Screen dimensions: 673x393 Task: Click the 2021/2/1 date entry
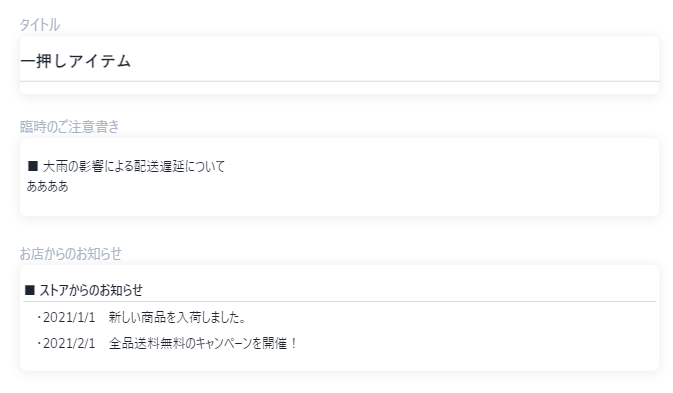point(69,343)
